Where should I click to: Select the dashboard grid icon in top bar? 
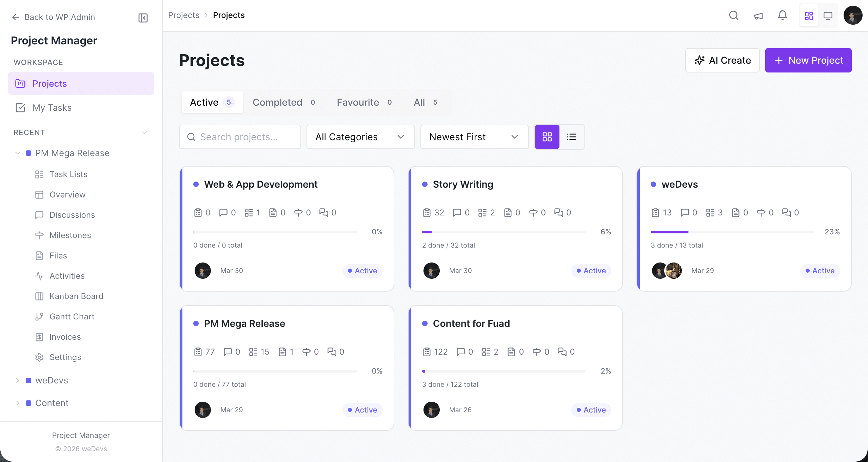pos(809,16)
